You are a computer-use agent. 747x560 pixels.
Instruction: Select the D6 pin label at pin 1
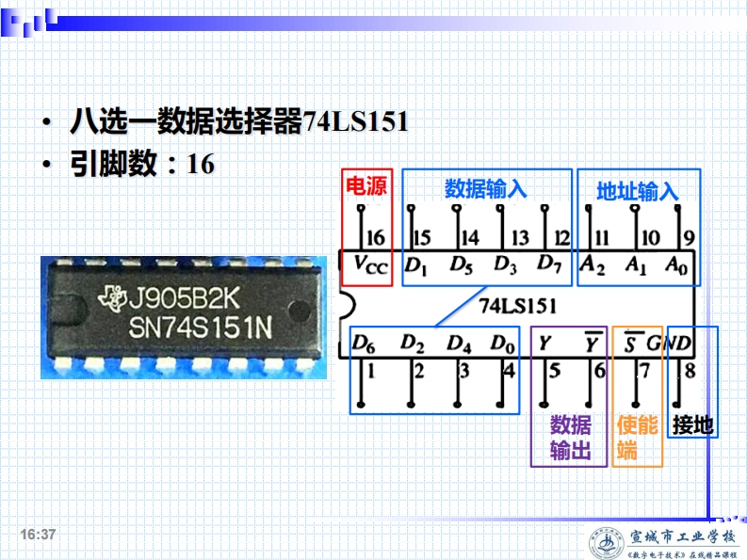pyautogui.click(x=363, y=343)
